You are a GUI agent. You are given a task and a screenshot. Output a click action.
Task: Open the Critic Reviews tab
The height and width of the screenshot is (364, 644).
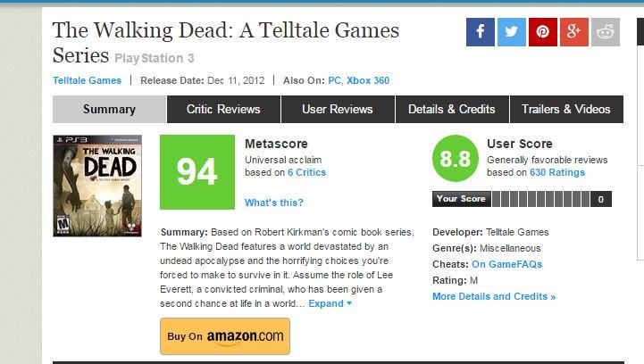click(x=223, y=110)
